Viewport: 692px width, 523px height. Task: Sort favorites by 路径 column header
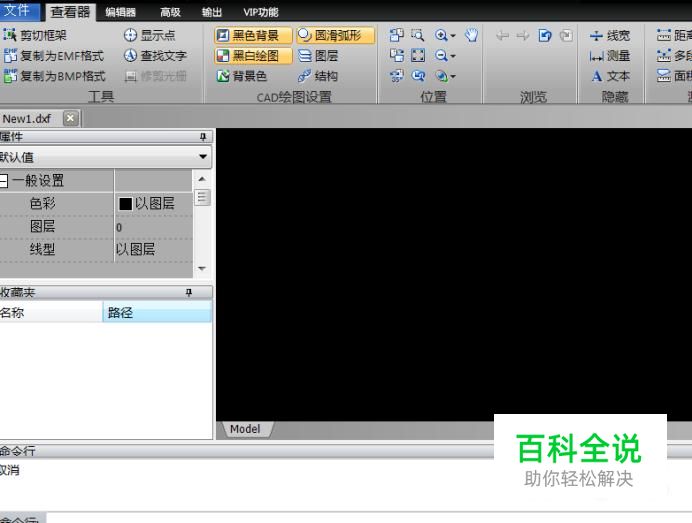click(x=157, y=313)
